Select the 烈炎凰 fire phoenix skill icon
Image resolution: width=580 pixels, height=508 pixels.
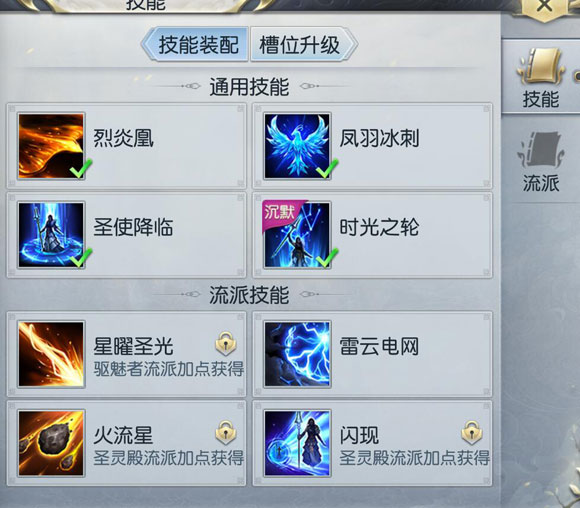(51, 146)
